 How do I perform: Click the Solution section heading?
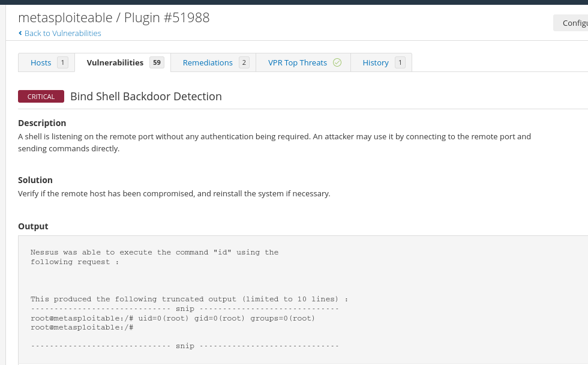coord(35,180)
